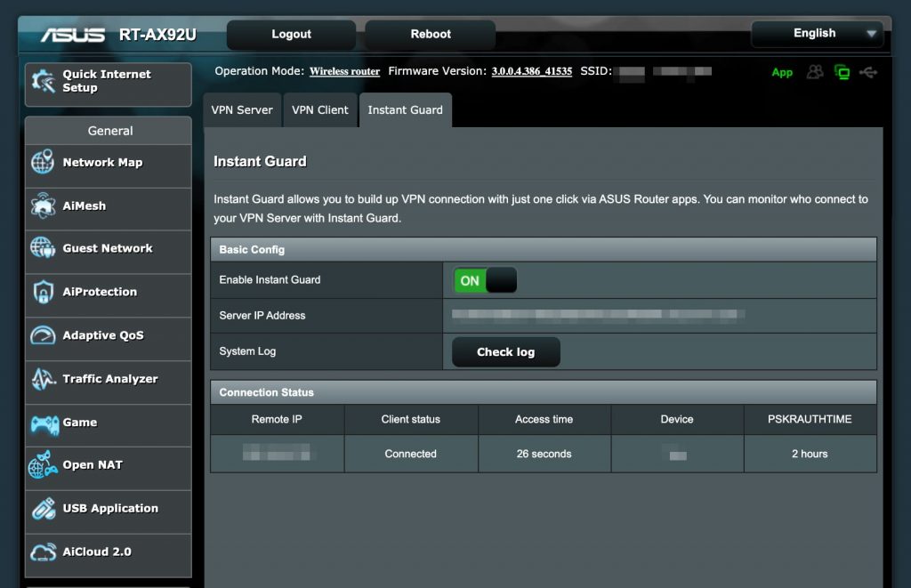
Task: Turn off Enable Instant Guard switch
Action: click(485, 280)
